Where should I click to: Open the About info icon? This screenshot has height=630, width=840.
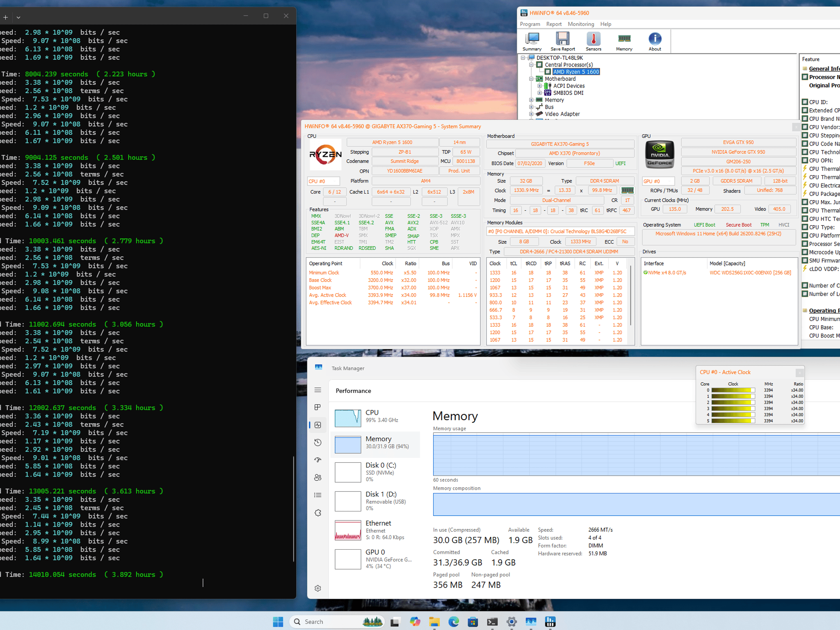pyautogui.click(x=655, y=41)
